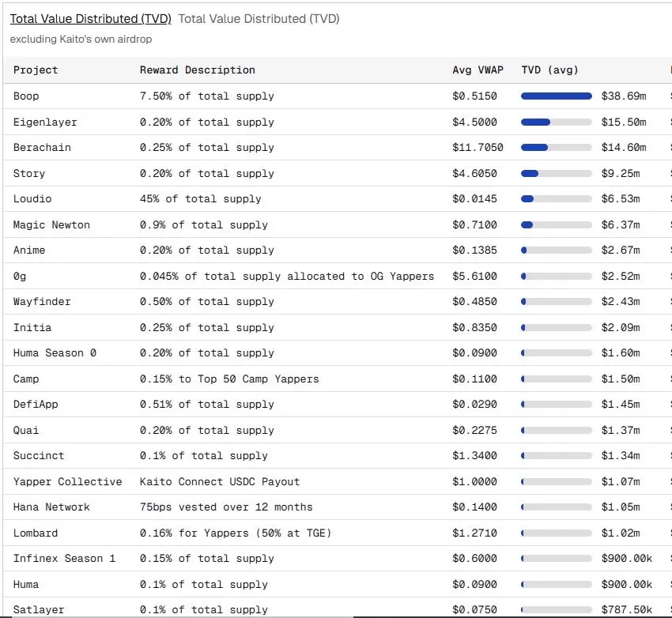Click the 0.9% of total supply description

tap(203, 225)
